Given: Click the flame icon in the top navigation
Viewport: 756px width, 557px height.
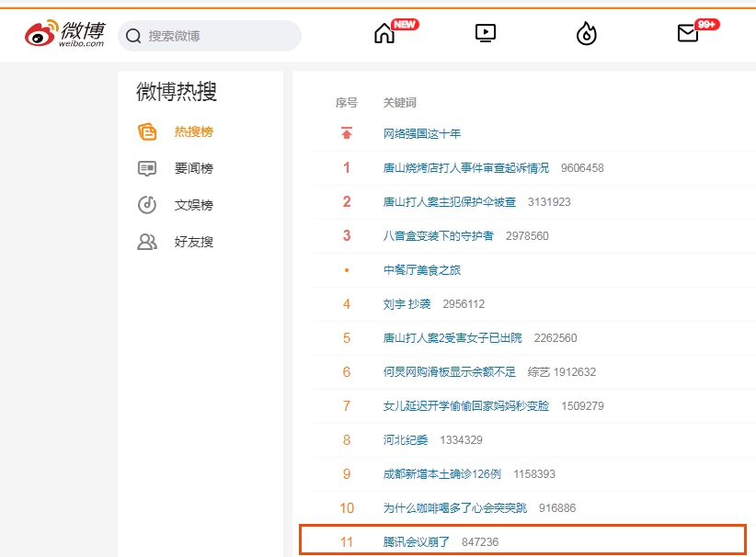Looking at the screenshot, I should (x=586, y=34).
